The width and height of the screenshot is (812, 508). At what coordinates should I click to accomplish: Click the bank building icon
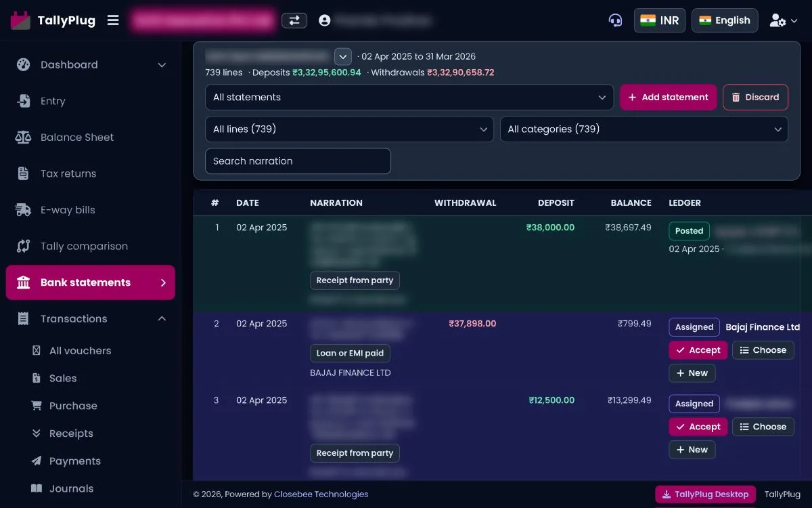click(24, 282)
